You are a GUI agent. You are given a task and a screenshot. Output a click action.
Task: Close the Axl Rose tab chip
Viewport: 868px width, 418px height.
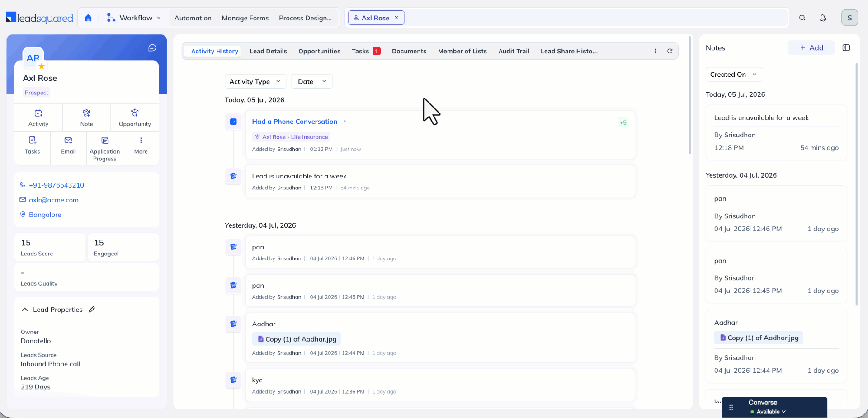coord(396,18)
